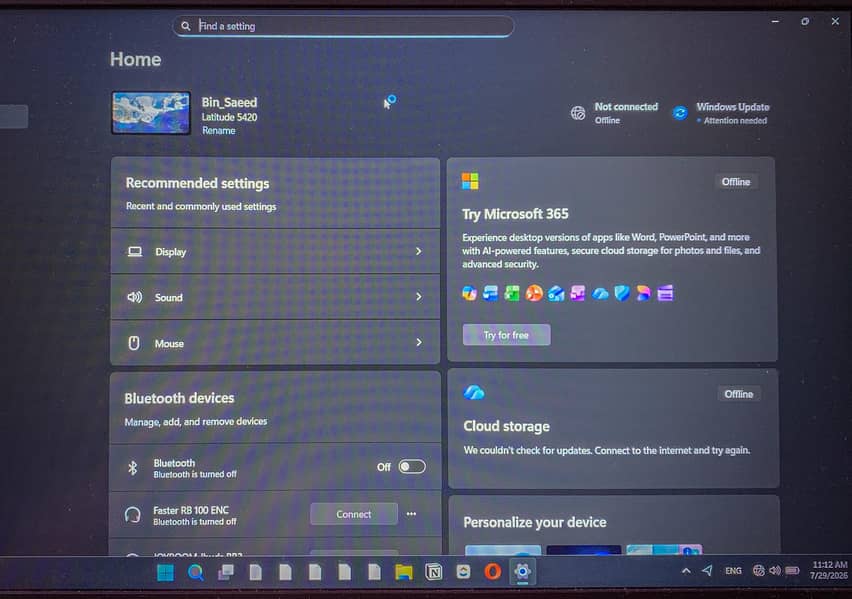Viewport: 852px width, 599px height.
Task: Click the Personalize your device heading
Action: (535, 522)
